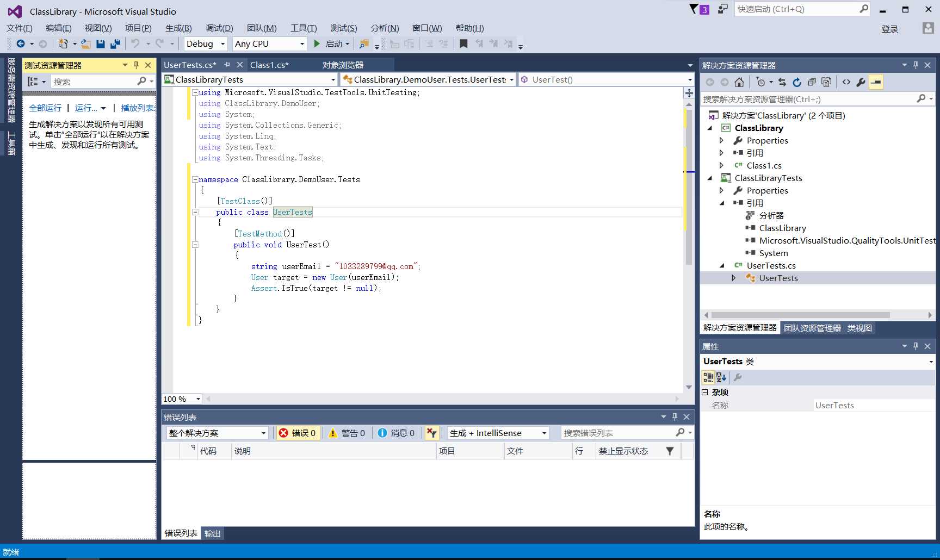
Task: Pin the UserTests.cs tab
Action: (x=227, y=65)
